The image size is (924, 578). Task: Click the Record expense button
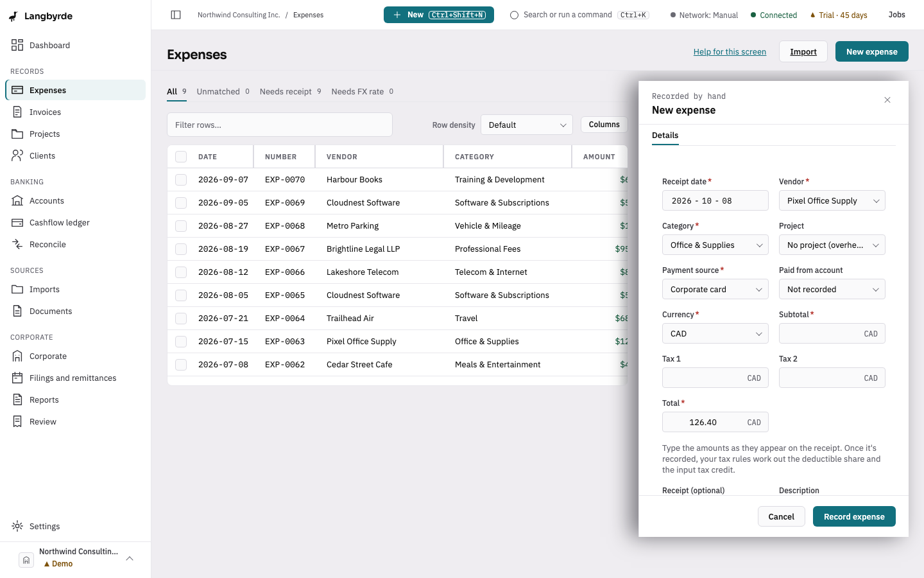pyautogui.click(x=854, y=516)
